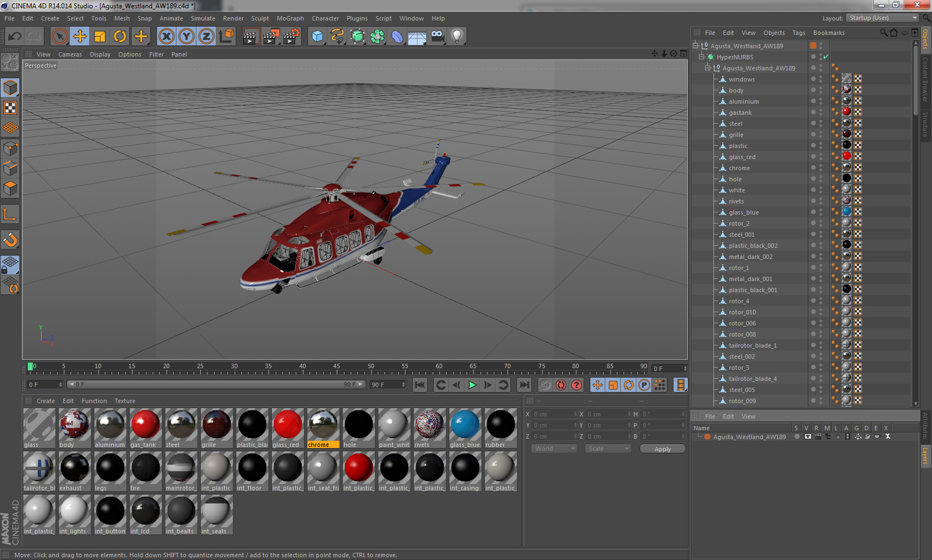Open the World coordinate dropdown
The height and width of the screenshot is (560, 932).
click(x=555, y=449)
